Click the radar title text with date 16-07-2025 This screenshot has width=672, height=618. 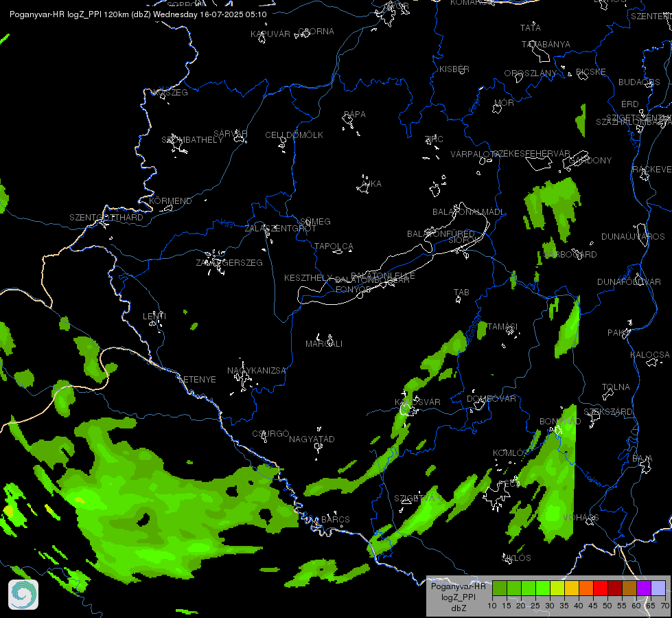click(x=138, y=14)
